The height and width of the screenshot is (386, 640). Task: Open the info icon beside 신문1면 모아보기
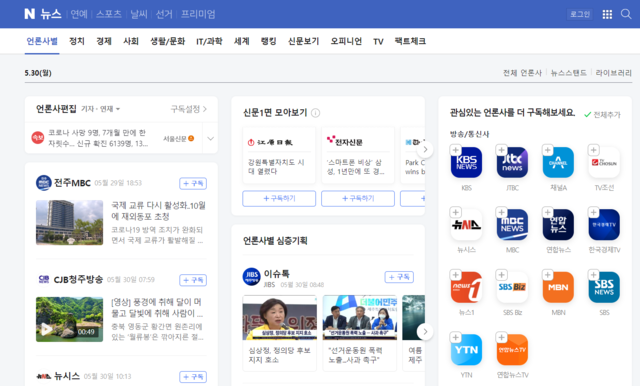[316, 113]
